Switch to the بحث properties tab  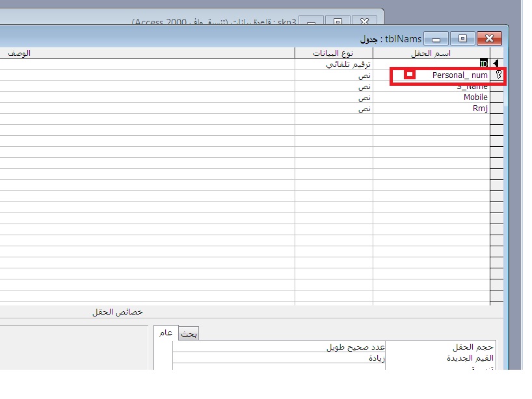tap(189, 334)
